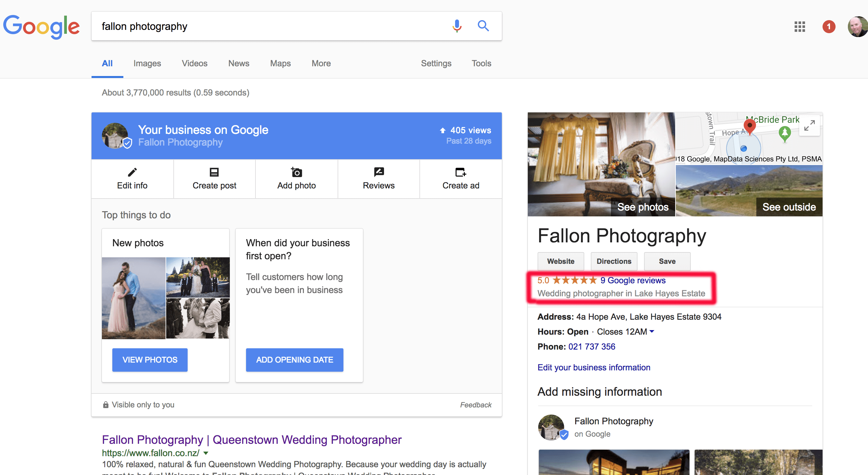Click the red map location pin
868x475 pixels.
point(750,126)
